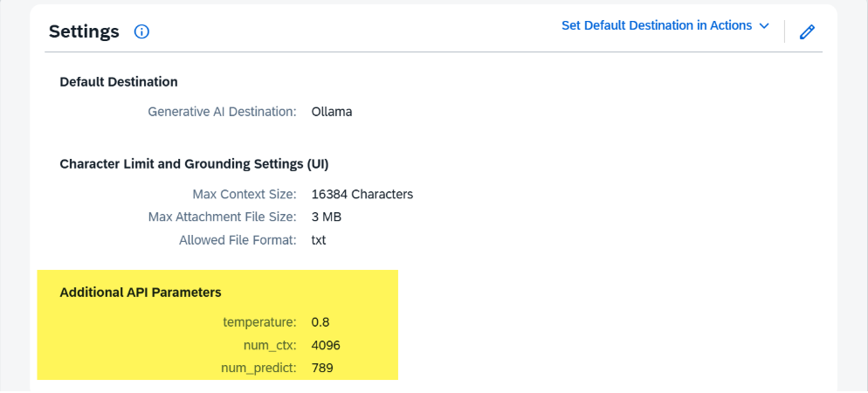The image size is (868, 393).
Task: Click the Max Attachment File Size label
Action: (223, 217)
